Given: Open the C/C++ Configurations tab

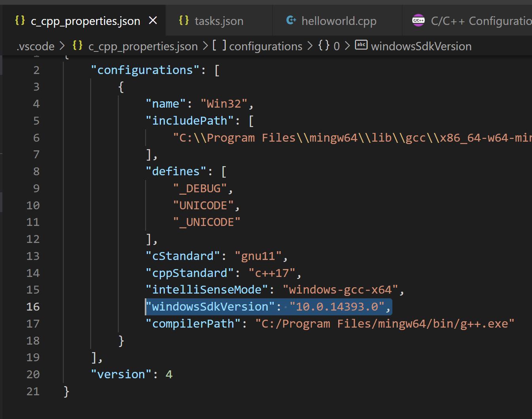Looking at the screenshot, I should point(467,21).
